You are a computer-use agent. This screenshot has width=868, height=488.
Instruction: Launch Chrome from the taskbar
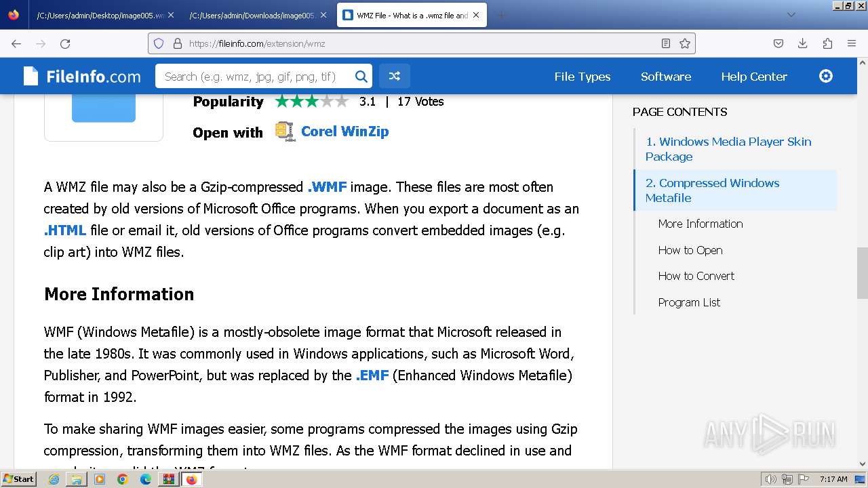coord(122,479)
